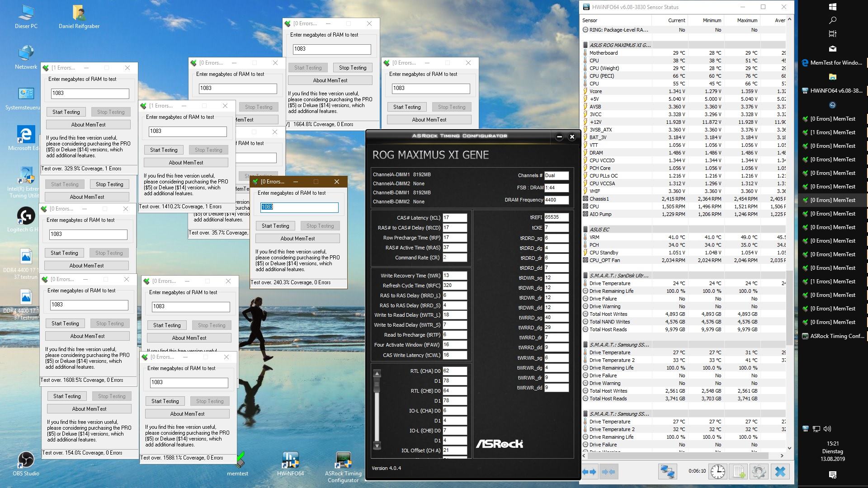Image resolution: width=868 pixels, height=488 pixels.
Task: Reset the sensor timer clock icon
Action: coord(717,472)
